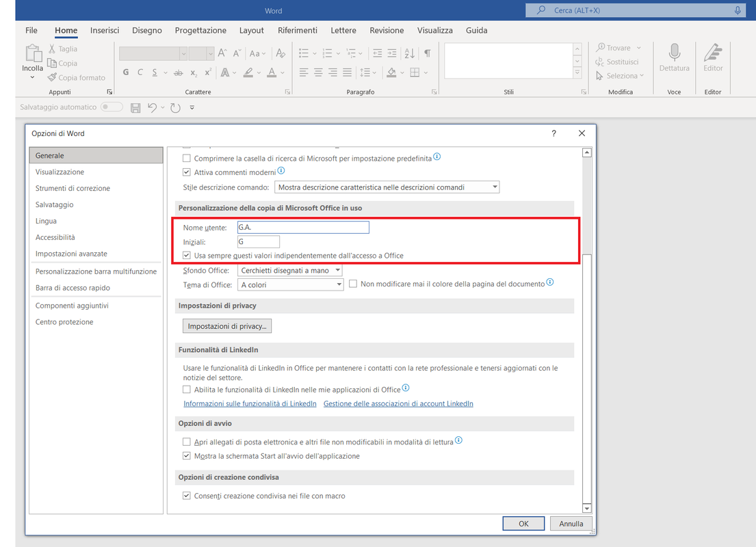756x547 pixels.
Task: Enable LinkedIn features checkbox
Action: (187, 390)
